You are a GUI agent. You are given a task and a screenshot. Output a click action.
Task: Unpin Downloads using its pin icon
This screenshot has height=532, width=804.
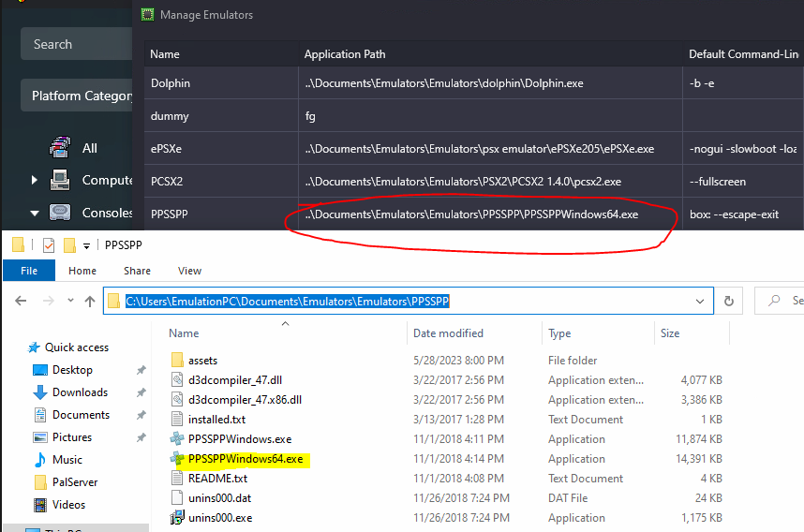click(x=141, y=392)
